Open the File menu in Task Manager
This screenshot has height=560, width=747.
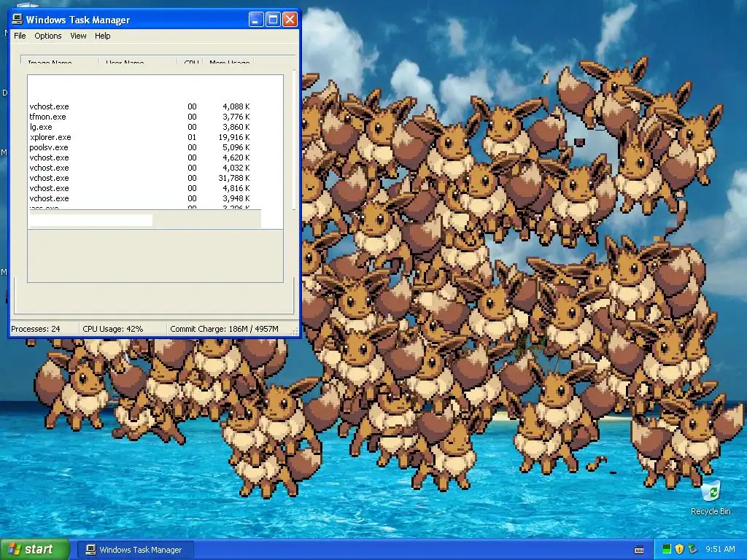20,36
